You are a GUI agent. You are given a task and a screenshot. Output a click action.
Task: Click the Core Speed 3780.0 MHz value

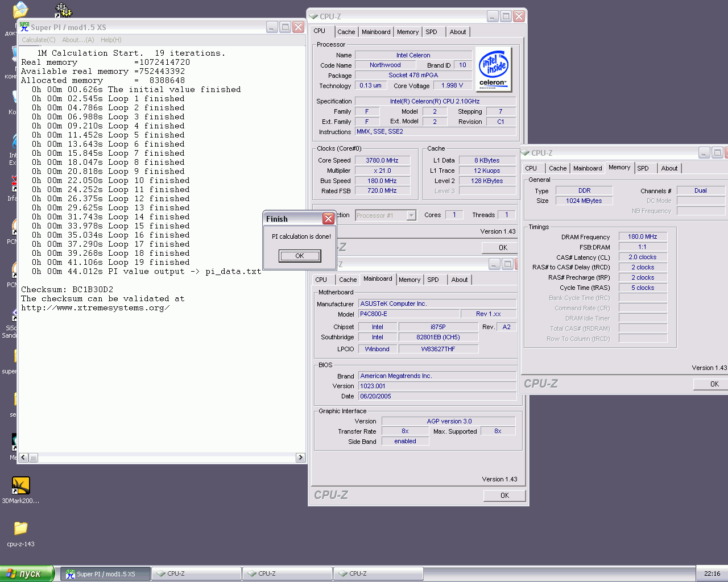pyautogui.click(x=382, y=160)
